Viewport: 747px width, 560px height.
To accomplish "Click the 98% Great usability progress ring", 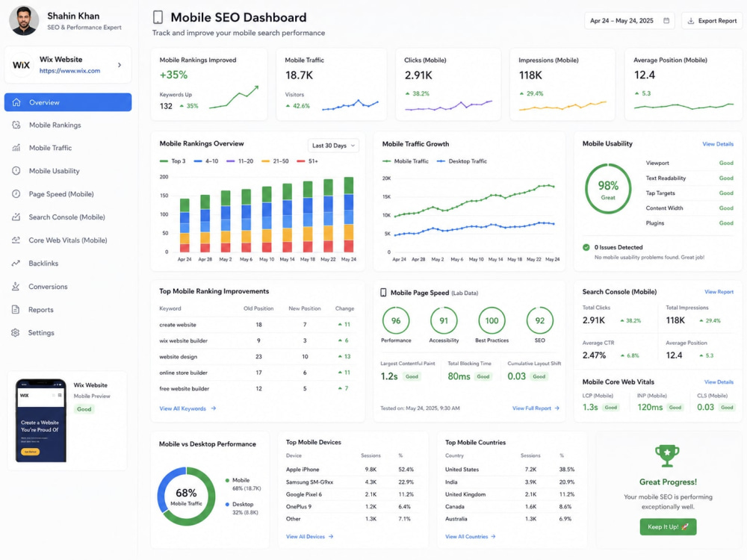I will point(608,189).
